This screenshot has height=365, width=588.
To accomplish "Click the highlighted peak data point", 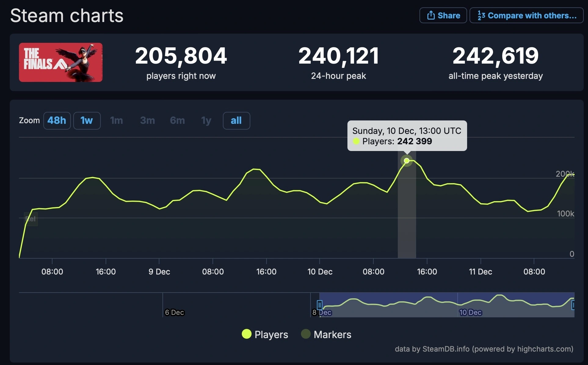I will coord(407,161).
